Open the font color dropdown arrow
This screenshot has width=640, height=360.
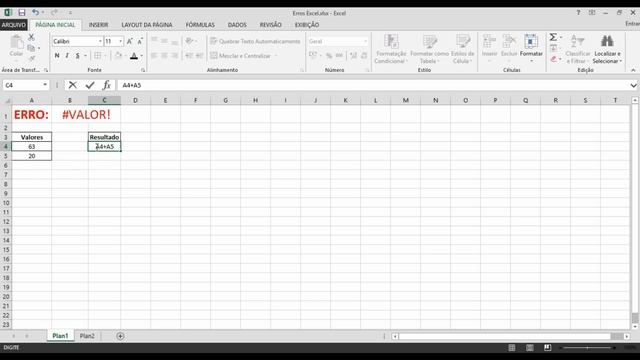pyautogui.click(x=142, y=56)
